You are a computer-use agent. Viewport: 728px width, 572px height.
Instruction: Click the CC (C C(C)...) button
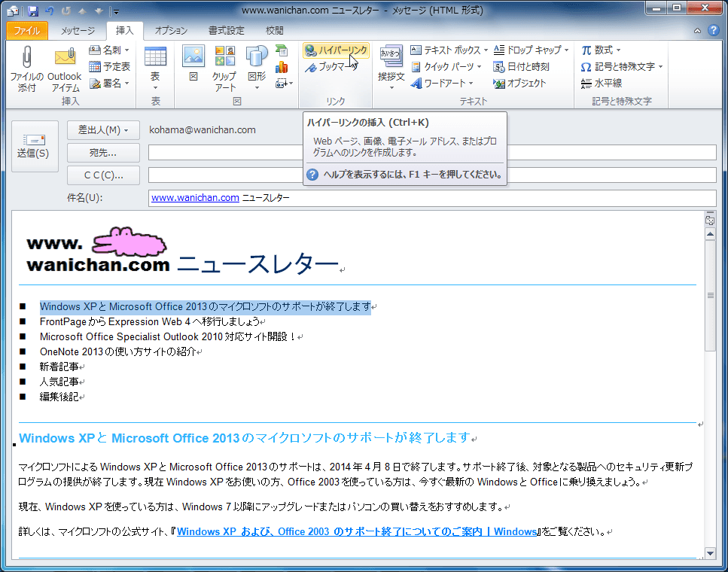pyautogui.click(x=104, y=175)
